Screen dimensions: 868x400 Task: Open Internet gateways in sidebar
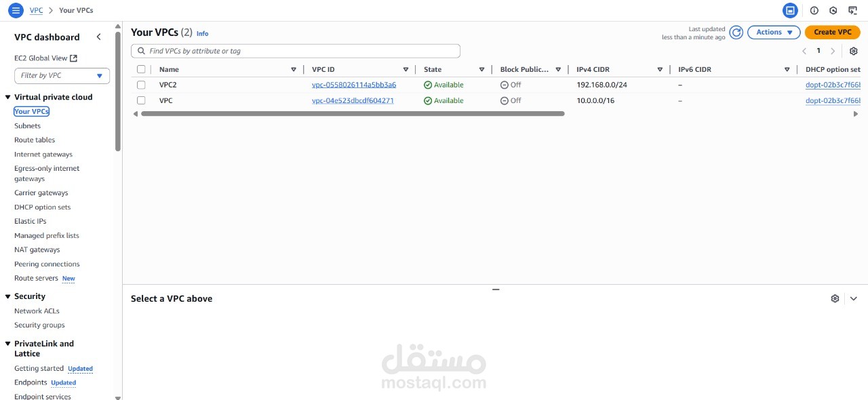(x=43, y=154)
